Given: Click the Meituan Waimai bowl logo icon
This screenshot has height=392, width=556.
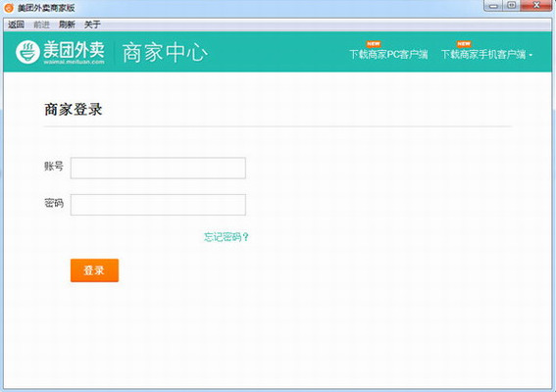Looking at the screenshot, I should pos(27,52).
